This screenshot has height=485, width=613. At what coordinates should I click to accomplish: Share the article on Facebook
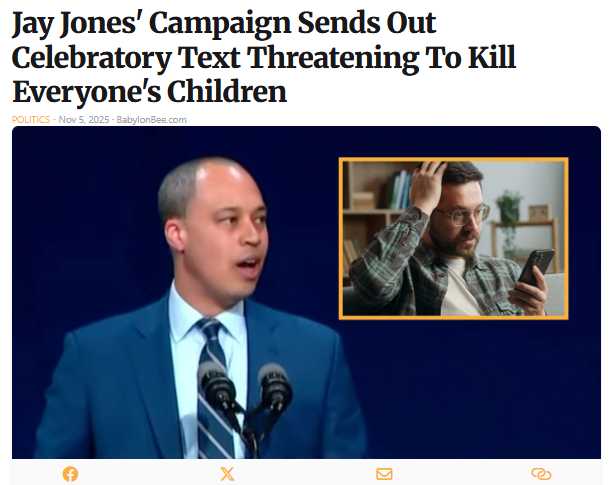click(70, 474)
